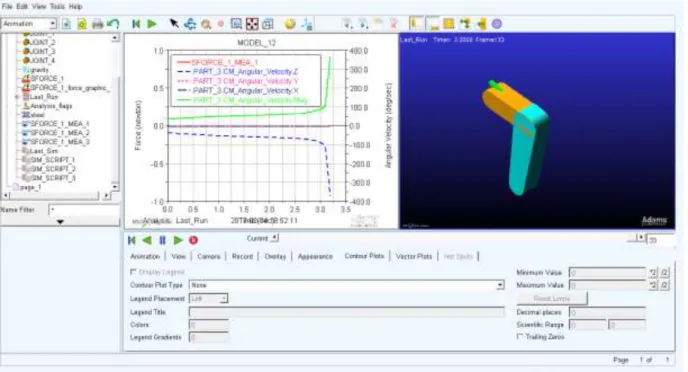The width and height of the screenshot is (688, 372).
Task: Click the undo arrow icon
Action: [x=113, y=24]
